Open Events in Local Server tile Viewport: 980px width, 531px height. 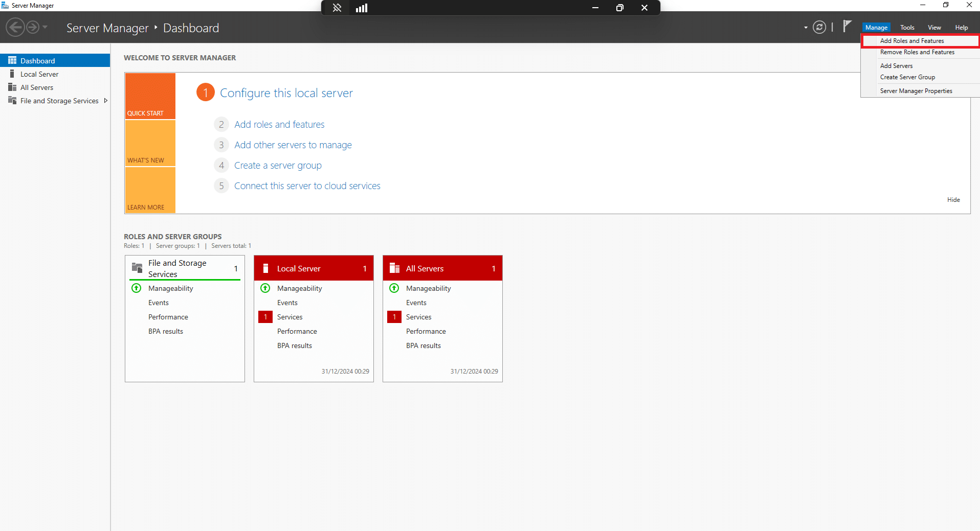pyautogui.click(x=287, y=303)
